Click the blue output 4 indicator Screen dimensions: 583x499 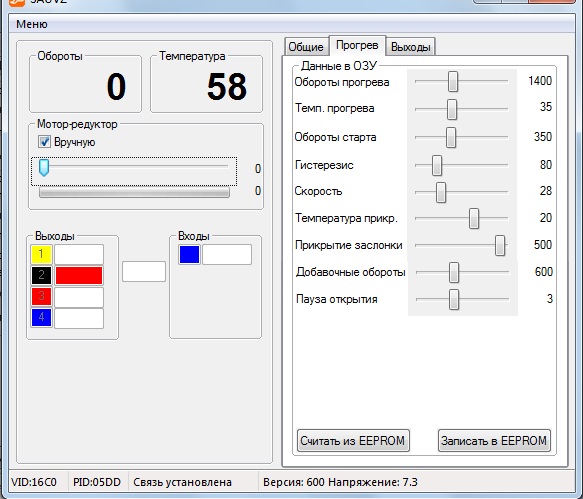pos(41,318)
